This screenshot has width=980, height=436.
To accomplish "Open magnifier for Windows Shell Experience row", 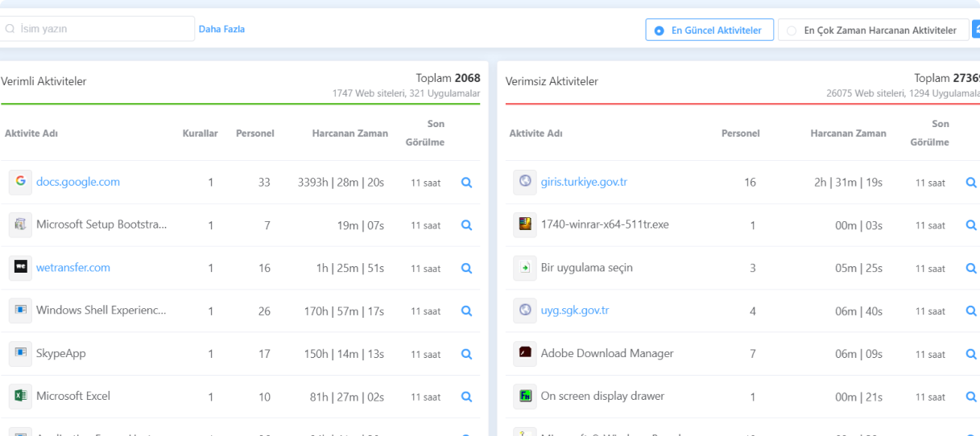I will tap(466, 311).
